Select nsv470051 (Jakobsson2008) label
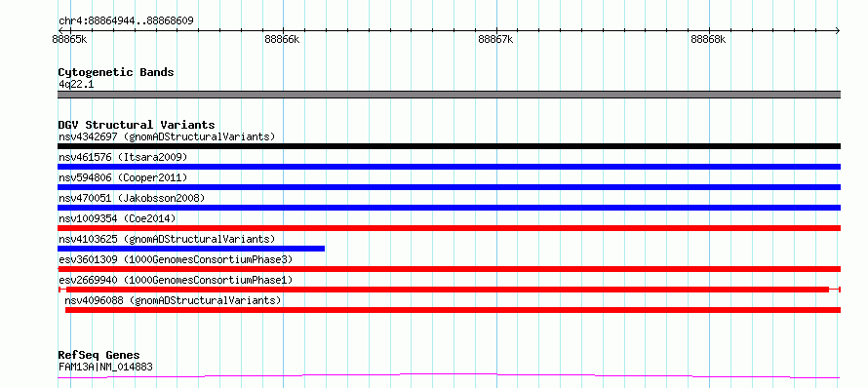Viewport: 868px width, 388px height. pyautogui.click(x=132, y=198)
